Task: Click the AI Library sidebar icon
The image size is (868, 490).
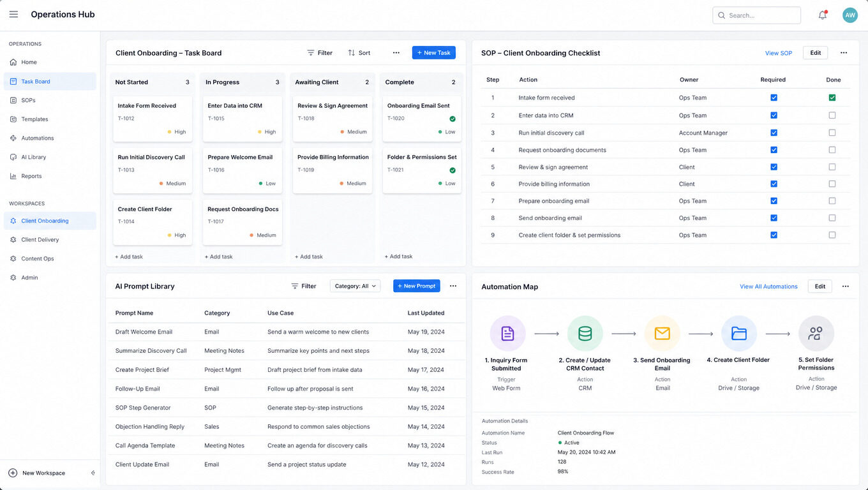Action: point(13,157)
